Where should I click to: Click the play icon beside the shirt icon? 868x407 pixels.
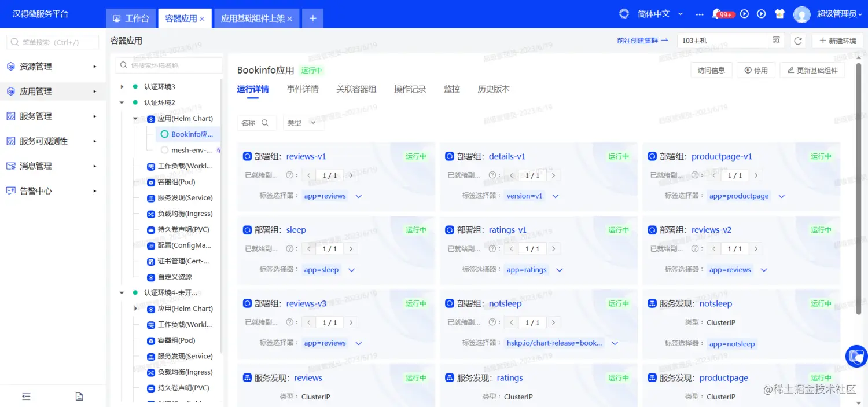click(762, 14)
